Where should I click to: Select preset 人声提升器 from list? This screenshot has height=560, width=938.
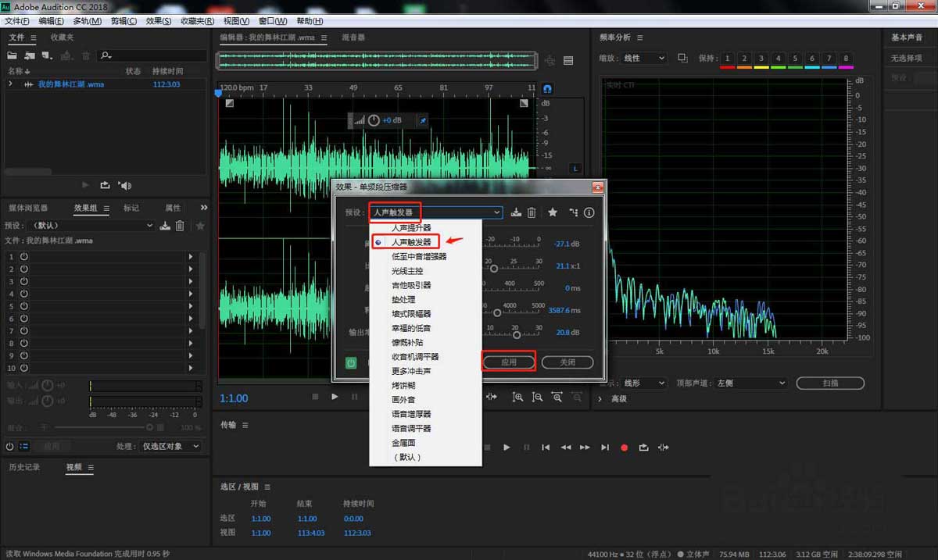411,228
